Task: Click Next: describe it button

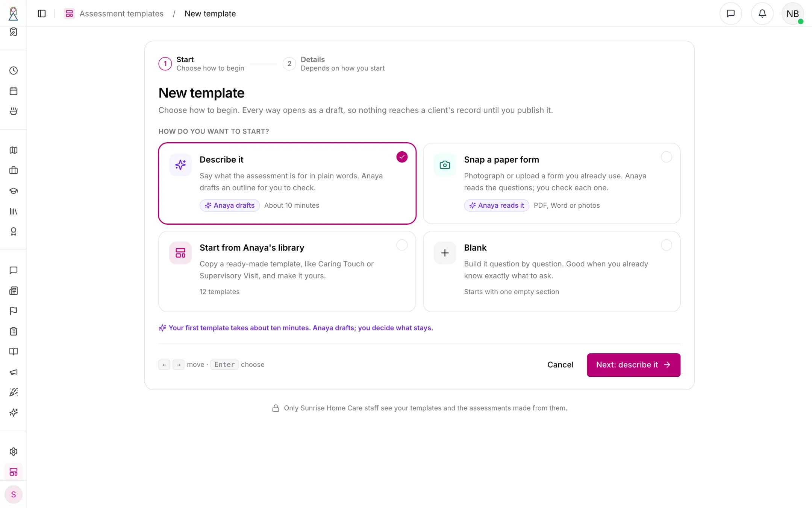Action: tap(633, 365)
